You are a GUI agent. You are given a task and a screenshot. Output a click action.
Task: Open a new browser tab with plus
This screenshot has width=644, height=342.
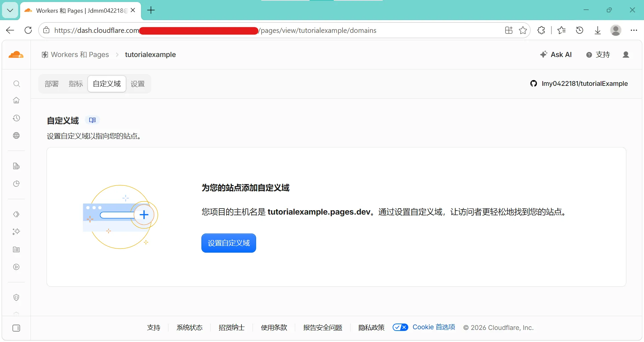pos(151,10)
